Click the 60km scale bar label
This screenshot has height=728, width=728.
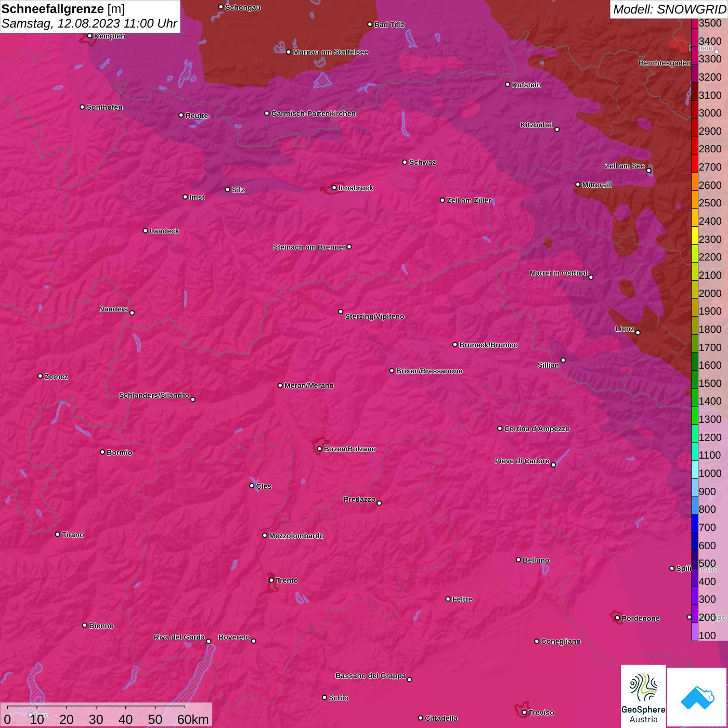[x=193, y=719]
